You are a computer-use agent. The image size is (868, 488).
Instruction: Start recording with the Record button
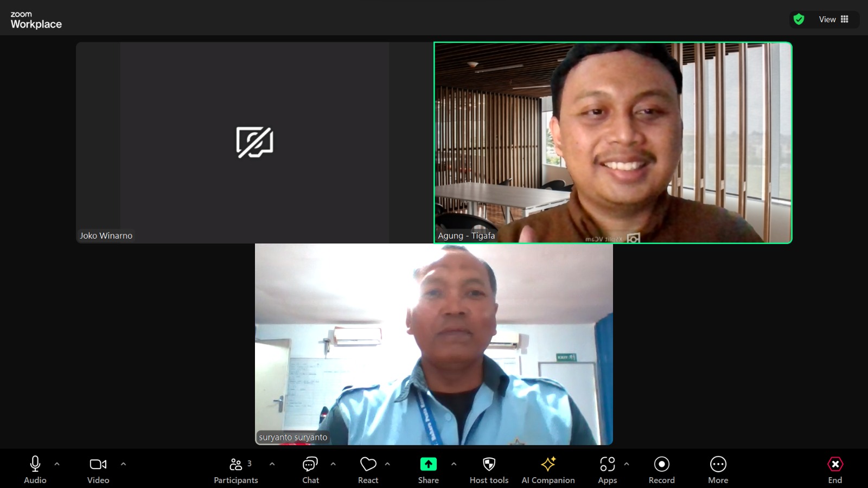coord(661,464)
